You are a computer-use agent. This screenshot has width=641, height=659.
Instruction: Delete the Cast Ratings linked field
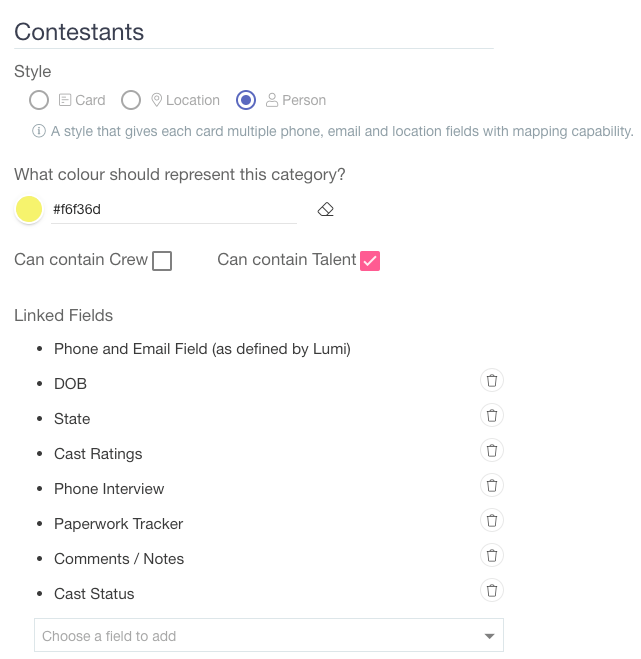click(491, 451)
